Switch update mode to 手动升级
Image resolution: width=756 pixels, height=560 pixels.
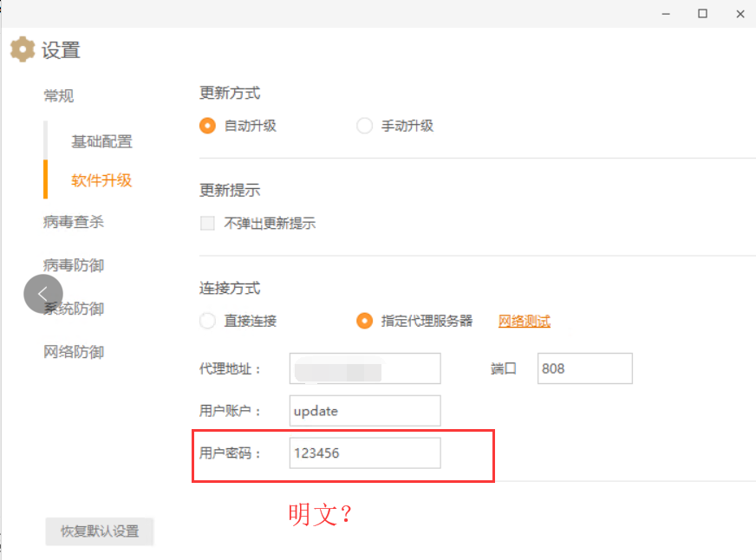tap(364, 125)
